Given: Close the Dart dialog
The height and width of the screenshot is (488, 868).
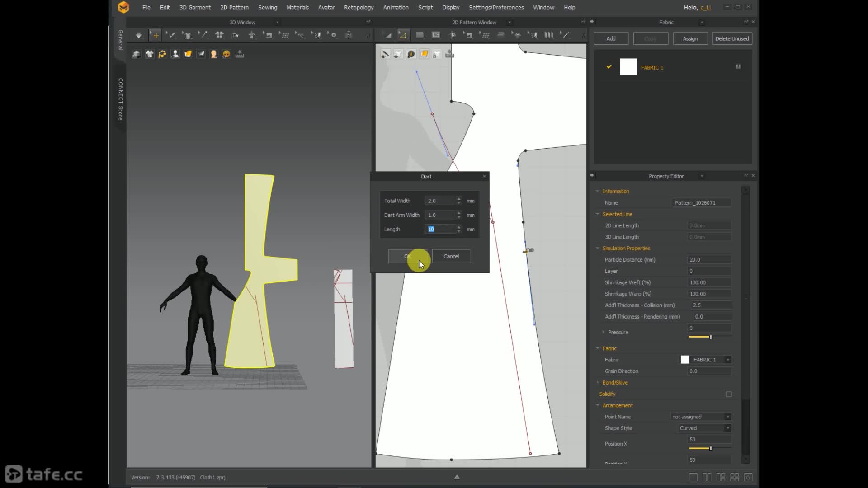Looking at the screenshot, I should tap(484, 176).
